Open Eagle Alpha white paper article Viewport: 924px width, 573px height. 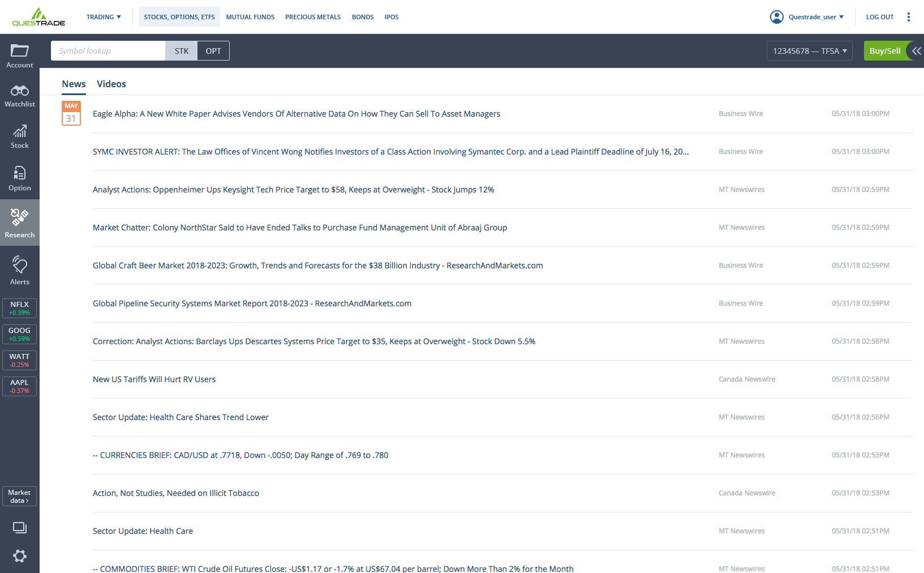pyautogui.click(x=296, y=114)
